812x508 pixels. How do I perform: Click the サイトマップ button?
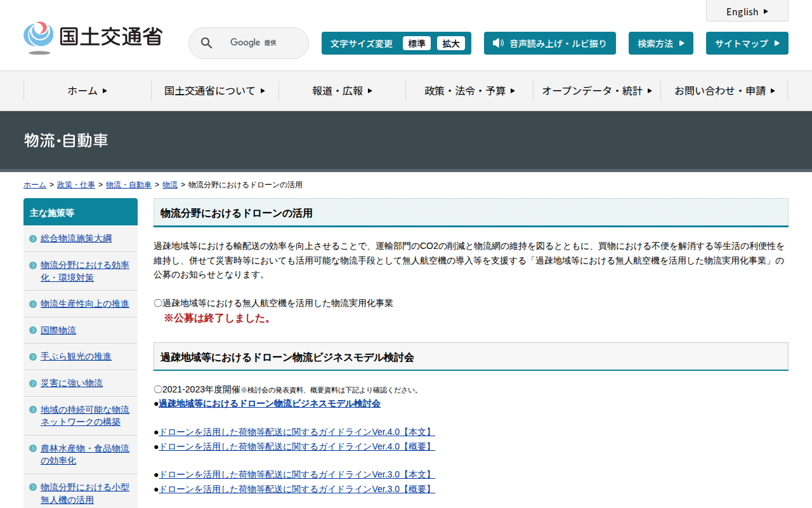point(747,43)
